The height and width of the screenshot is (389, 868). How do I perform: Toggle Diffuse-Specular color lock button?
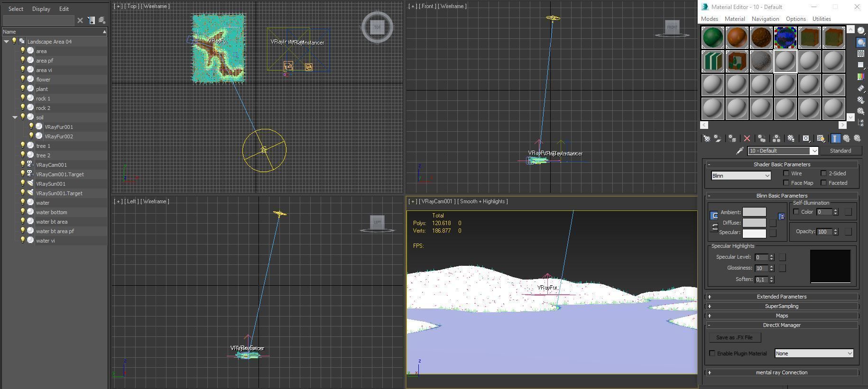click(x=714, y=227)
